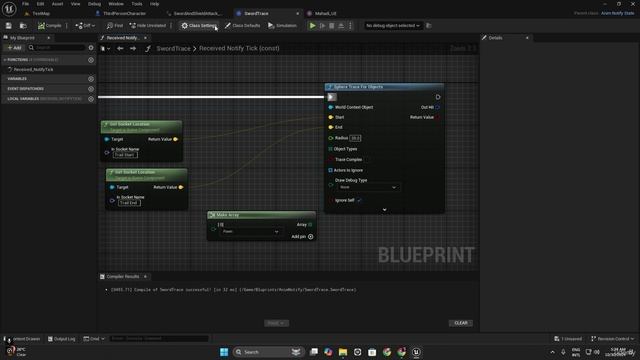Open the Draw Debug Type dropdown
Image resolution: width=640 pixels, height=360 pixels.
click(368, 187)
